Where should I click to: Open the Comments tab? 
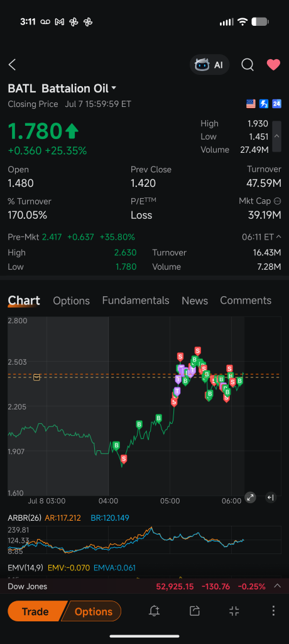point(246,300)
